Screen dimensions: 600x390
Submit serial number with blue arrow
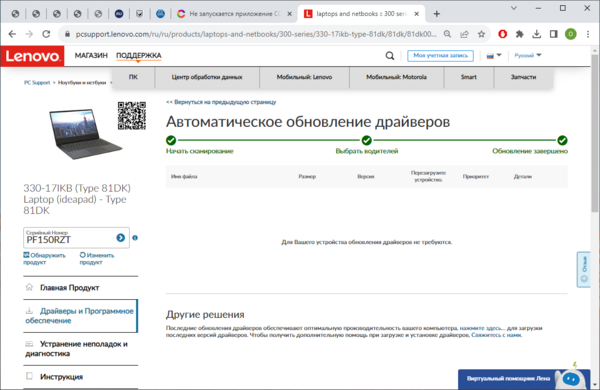pyautogui.click(x=121, y=238)
